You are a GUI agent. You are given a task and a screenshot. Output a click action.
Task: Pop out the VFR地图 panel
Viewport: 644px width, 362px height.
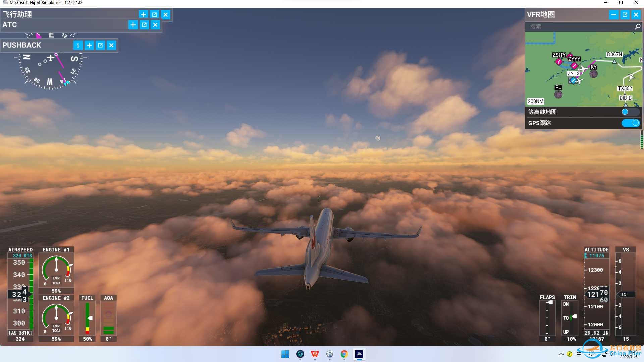coord(625,15)
